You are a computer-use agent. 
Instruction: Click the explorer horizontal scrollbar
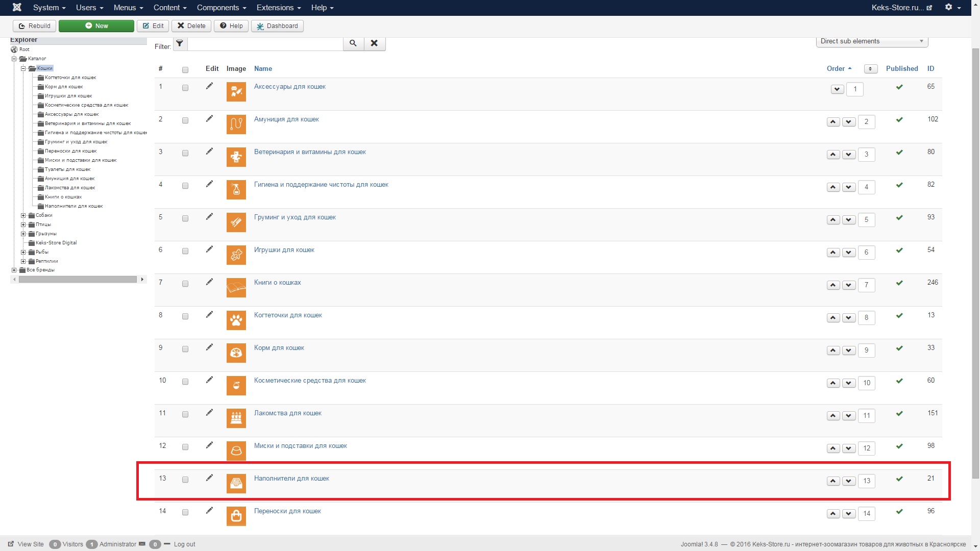78,280
